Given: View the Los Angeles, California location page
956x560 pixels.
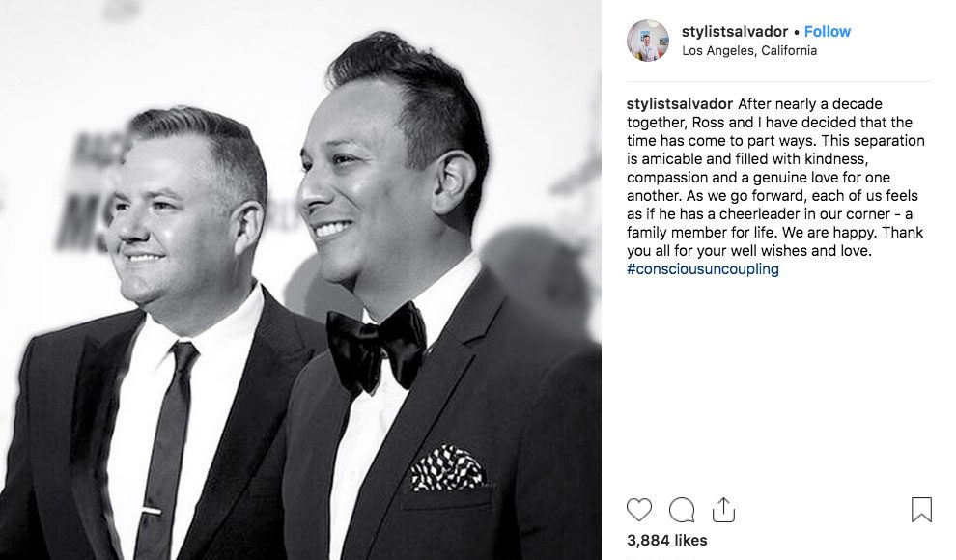Looking at the screenshot, I should pyautogui.click(x=749, y=50).
